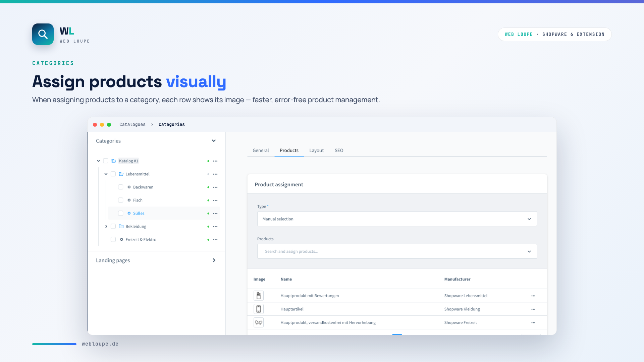Expand the Bekleidung tree node
644x362 pixels.
pyautogui.click(x=106, y=227)
